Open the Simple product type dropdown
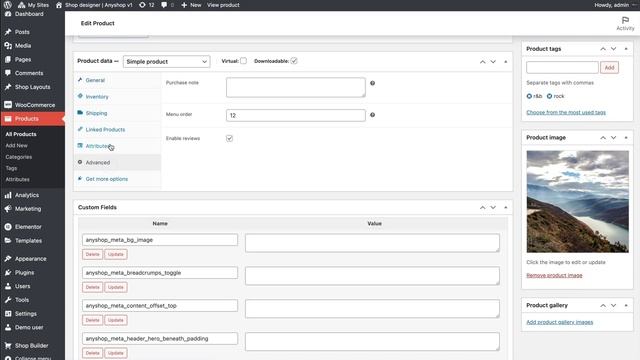This screenshot has width=640, height=360. coord(167,62)
